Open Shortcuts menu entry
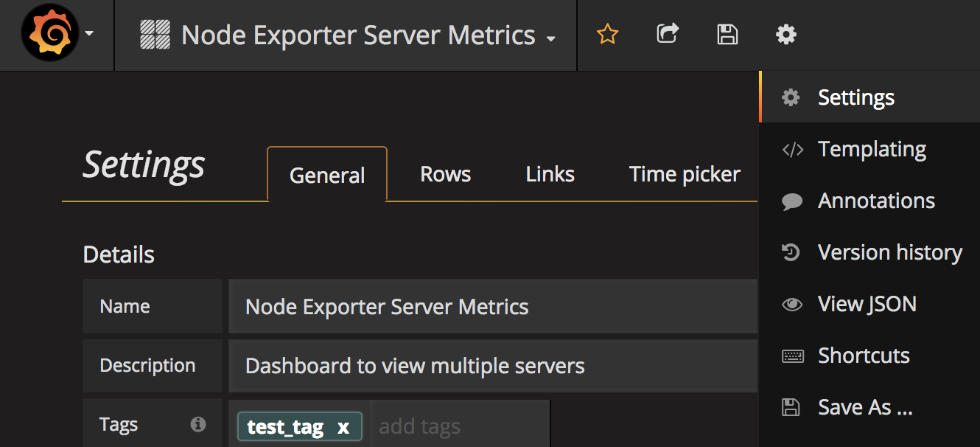The image size is (980, 447). coord(869,356)
